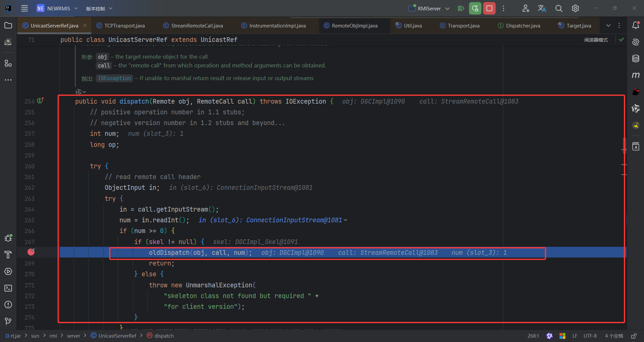Viewport: 644px width, 342px height.
Task: Open the Project tool window folder icon
Action: pyautogui.click(x=8, y=25)
